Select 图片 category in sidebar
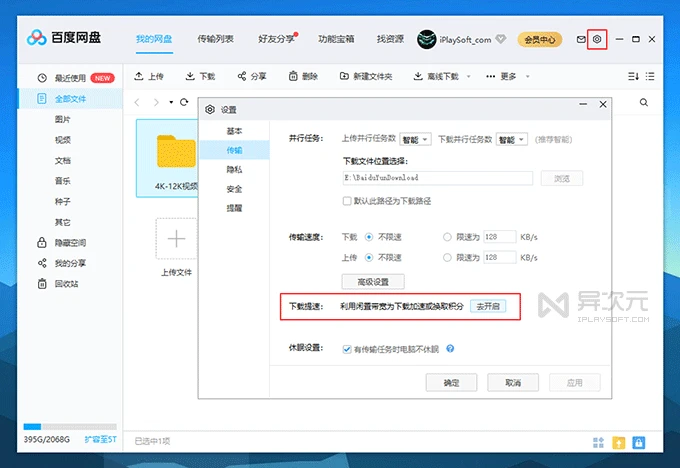 tap(62, 119)
